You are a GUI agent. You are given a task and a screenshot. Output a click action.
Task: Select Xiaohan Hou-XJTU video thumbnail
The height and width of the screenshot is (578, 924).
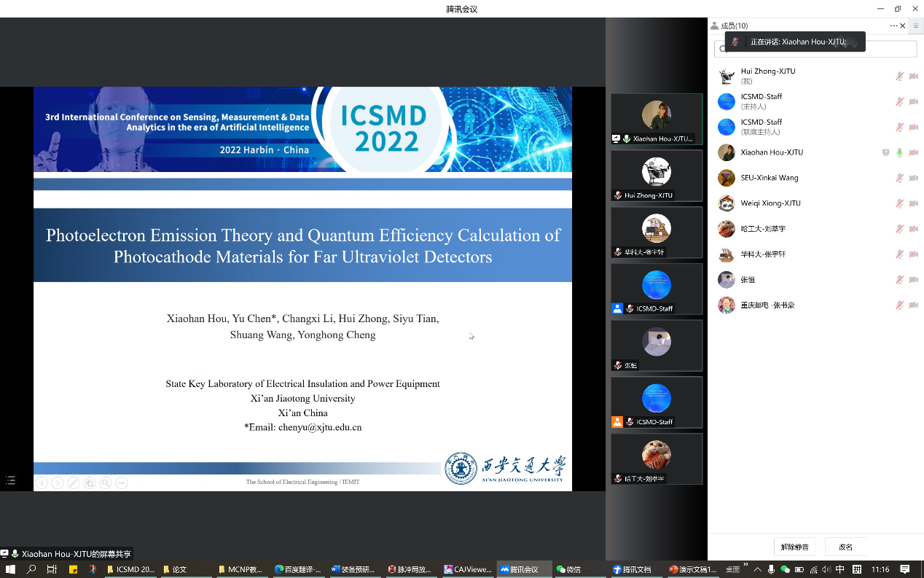[x=657, y=119]
